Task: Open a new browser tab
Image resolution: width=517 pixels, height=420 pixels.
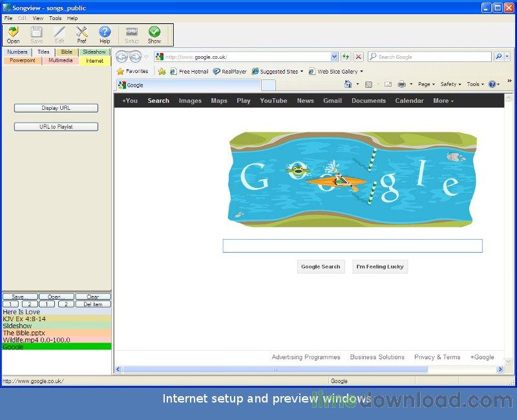Action: pos(268,85)
